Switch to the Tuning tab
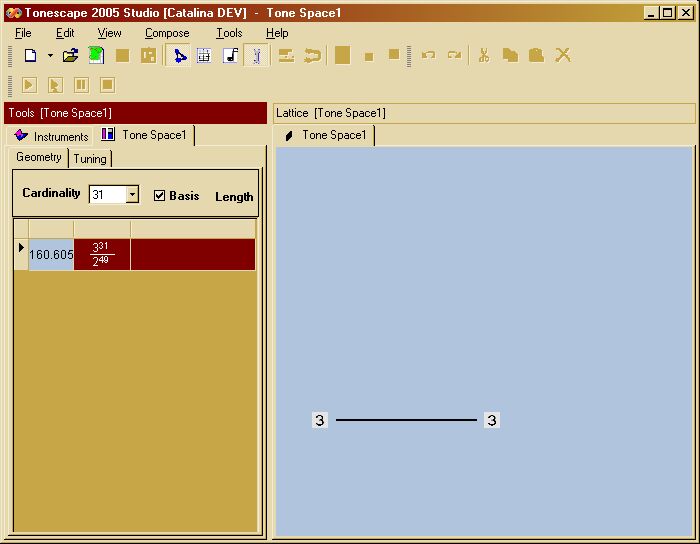Viewport: 700px width, 544px height. click(90, 159)
